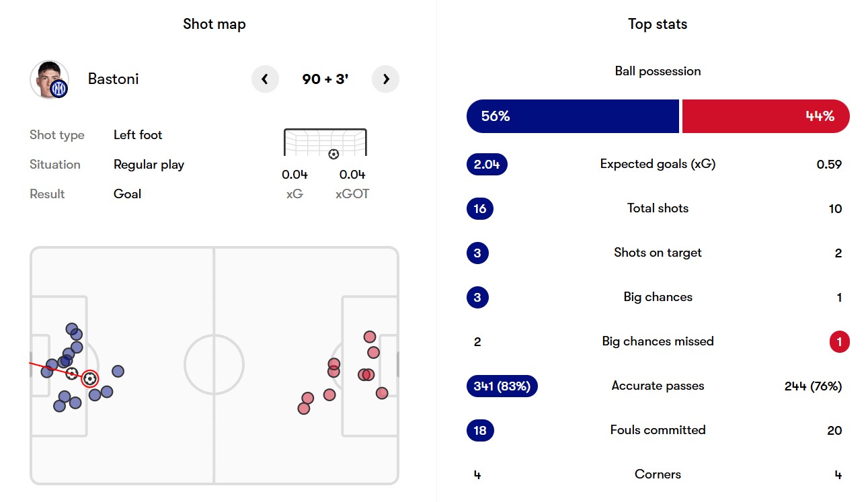Select the red-ringed goal marker on the pitch
This screenshot has width=868, height=502.
pos(89,378)
